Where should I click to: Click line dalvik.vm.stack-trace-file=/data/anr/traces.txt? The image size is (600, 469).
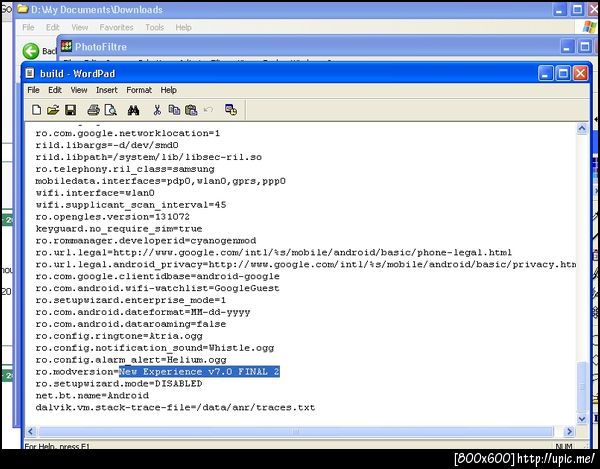coord(175,407)
